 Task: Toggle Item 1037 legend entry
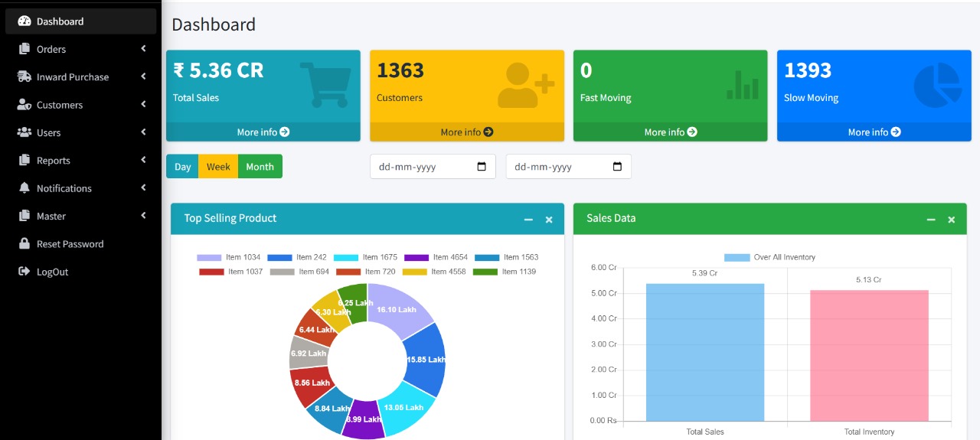coord(231,272)
